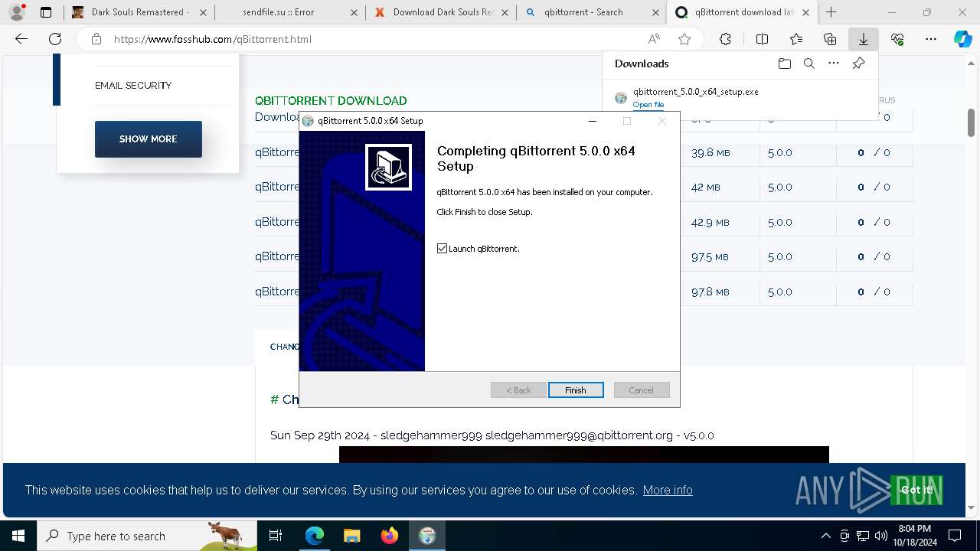The width and height of the screenshot is (980, 551).
Task: Open Edge Settings and more ellipsis
Action: pos(931,39)
